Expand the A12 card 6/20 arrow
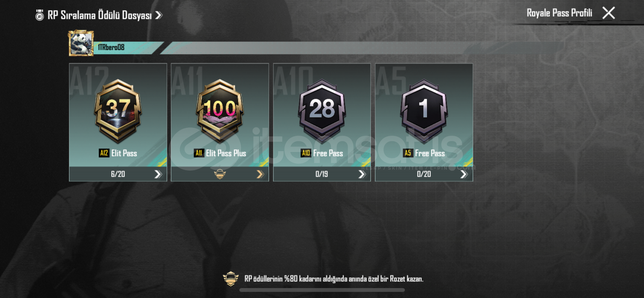Viewport: 644px width, 298px height. point(158,174)
